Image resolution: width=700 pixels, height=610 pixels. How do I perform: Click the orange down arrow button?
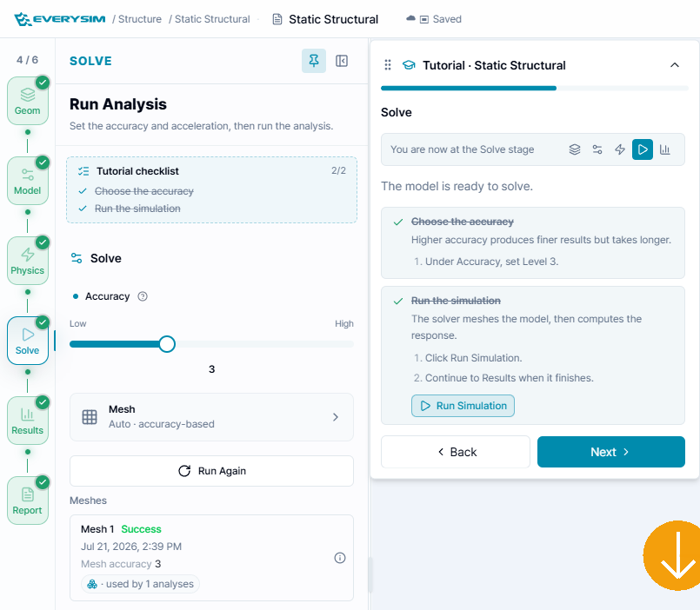[673, 555]
